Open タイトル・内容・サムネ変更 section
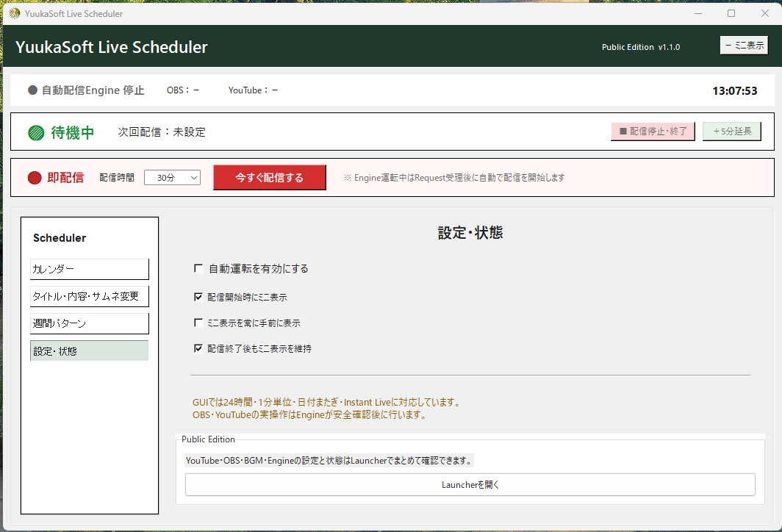782x532 pixels. 89,296
